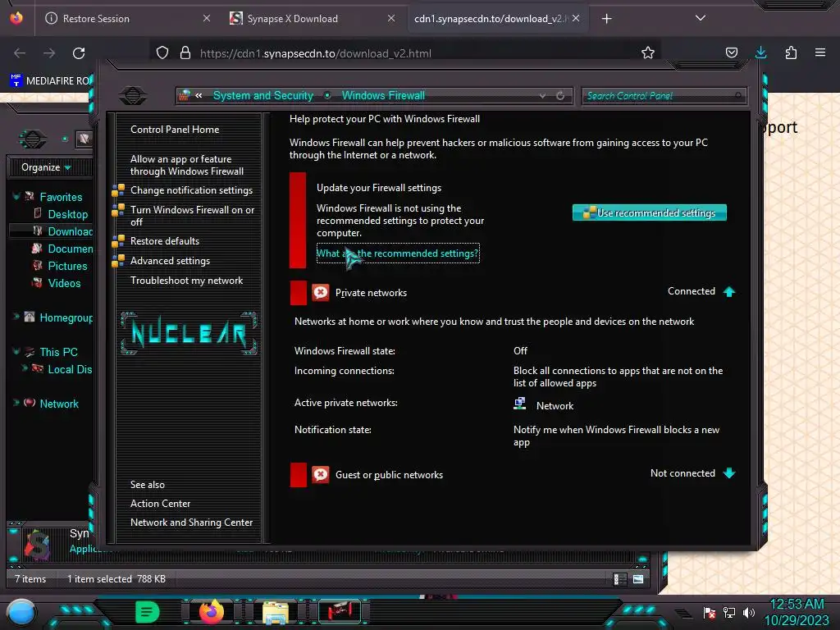Screen dimensions: 840x630
Task: Collapse the This PC tree node
Action: point(16,351)
